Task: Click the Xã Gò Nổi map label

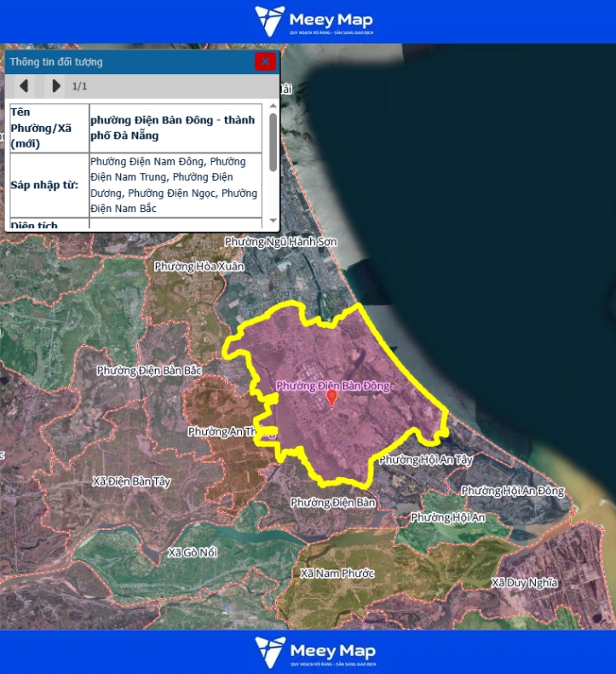Action: [x=193, y=552]
